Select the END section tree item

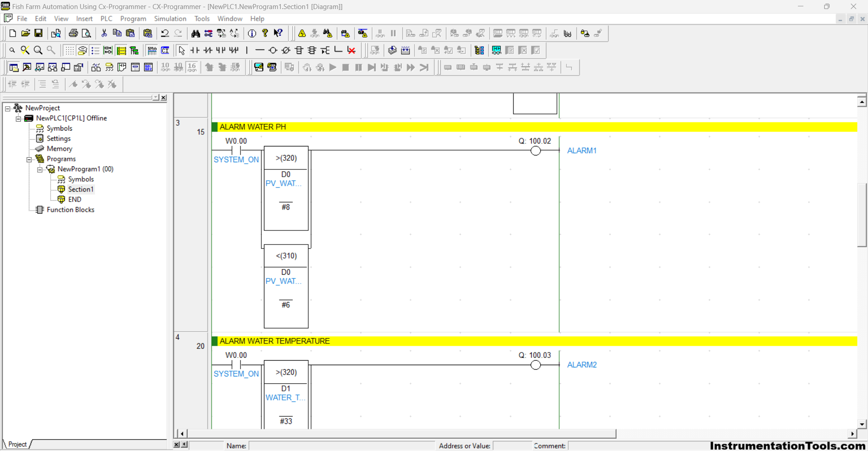click(x=75, y=199)
